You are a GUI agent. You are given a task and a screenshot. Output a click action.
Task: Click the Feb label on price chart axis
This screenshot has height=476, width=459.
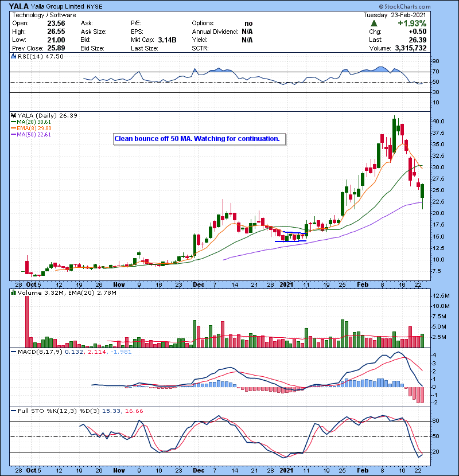(363, 284)
